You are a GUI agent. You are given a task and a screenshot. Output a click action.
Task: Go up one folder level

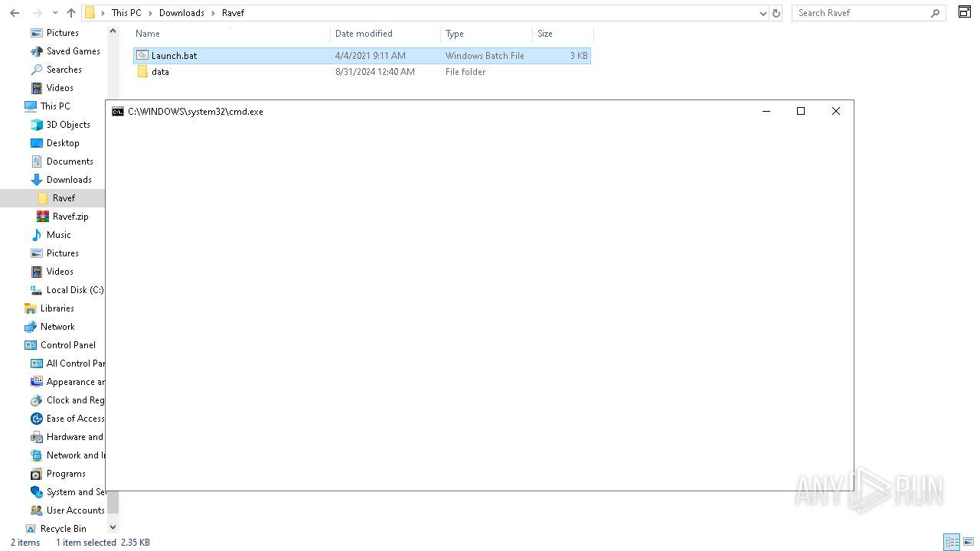[71, 13]
